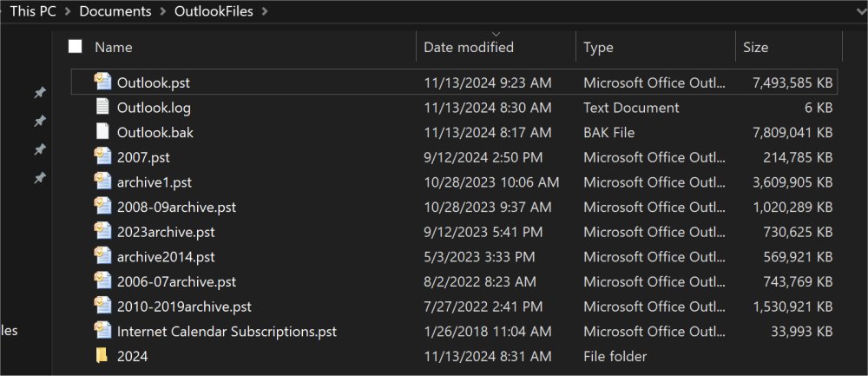
Task: Click the archive2014.pst file icon
Action: click(x=103, y=256)
